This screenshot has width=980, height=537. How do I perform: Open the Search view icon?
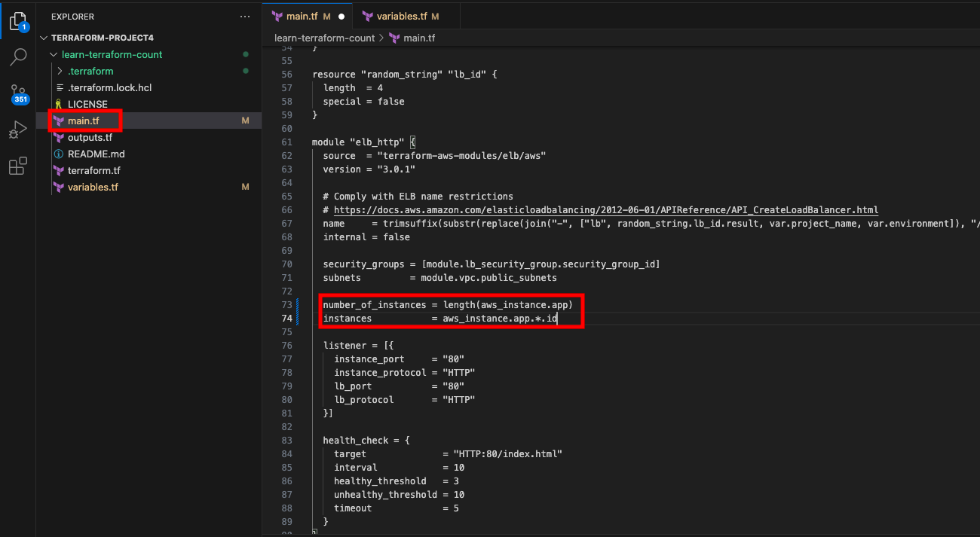point(18,56)
